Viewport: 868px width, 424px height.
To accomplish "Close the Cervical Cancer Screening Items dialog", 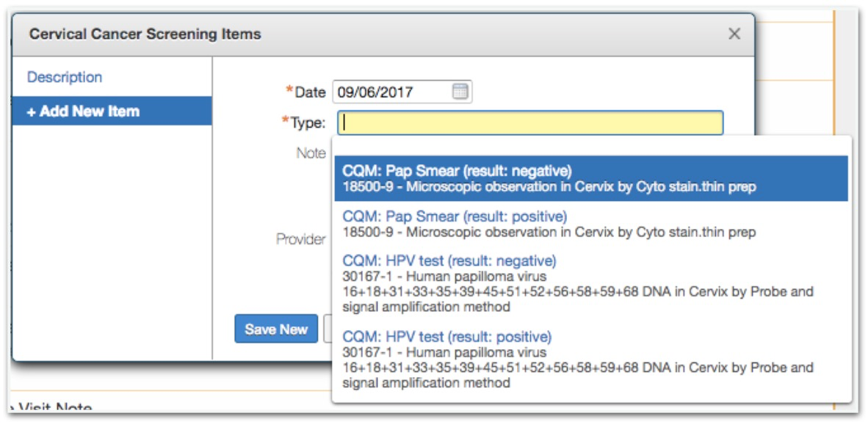I will coord(734,34).
